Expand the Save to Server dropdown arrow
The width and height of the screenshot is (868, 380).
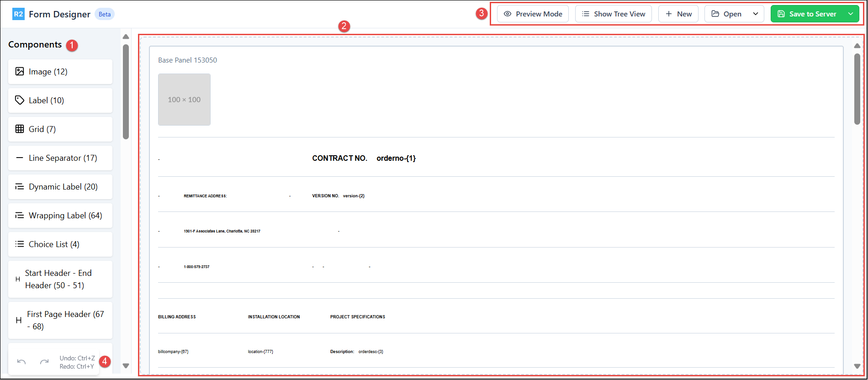(851, 14)
